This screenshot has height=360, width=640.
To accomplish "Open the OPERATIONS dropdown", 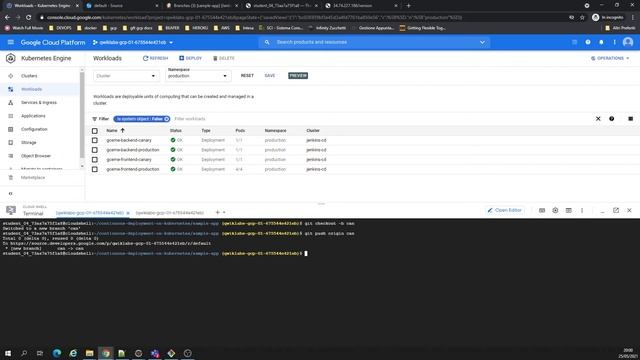I will tap(610, 58).
